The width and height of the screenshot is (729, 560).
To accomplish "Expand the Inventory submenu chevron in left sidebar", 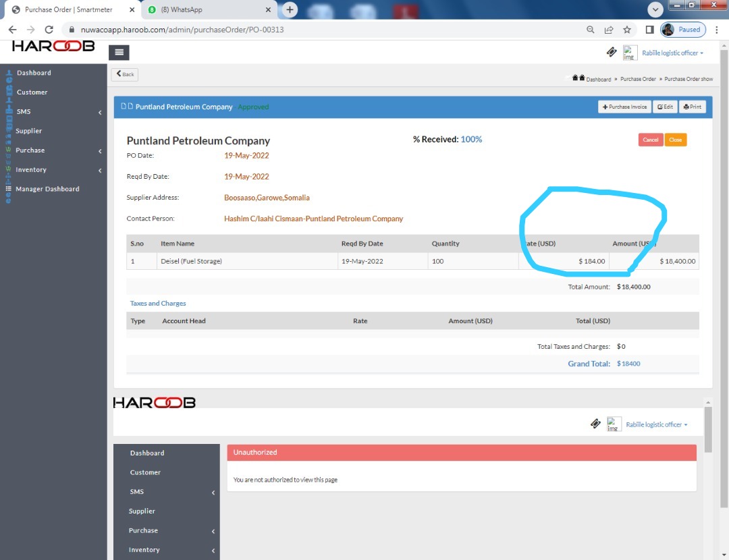I will tap(100, 171).
